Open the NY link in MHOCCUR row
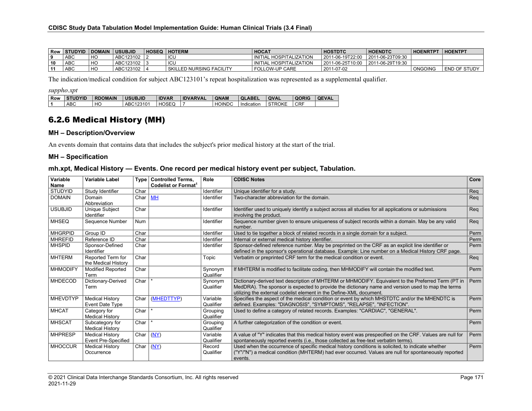The height and width of the screenshot is (411, 532). click(156, 346)
